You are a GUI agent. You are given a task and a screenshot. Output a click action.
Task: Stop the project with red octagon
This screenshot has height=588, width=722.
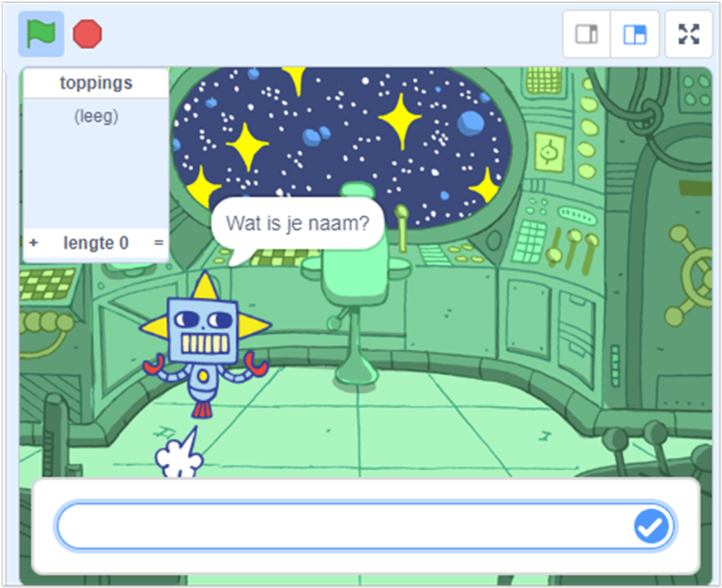[87, 34]
